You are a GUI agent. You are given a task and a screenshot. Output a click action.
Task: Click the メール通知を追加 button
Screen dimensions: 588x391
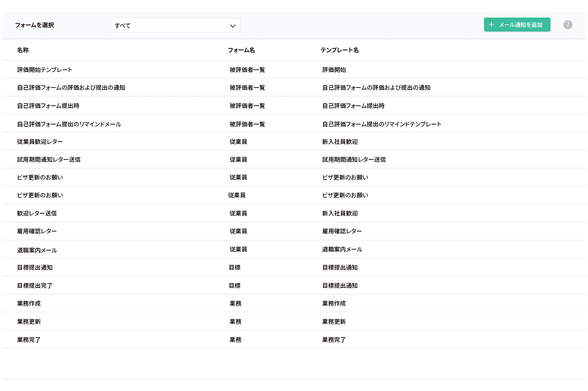tap(517, 24)
